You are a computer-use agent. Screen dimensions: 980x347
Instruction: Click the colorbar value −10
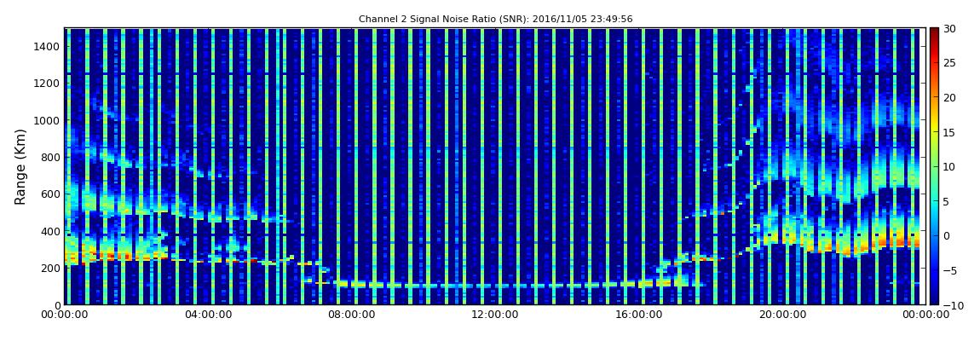(951, 304)
